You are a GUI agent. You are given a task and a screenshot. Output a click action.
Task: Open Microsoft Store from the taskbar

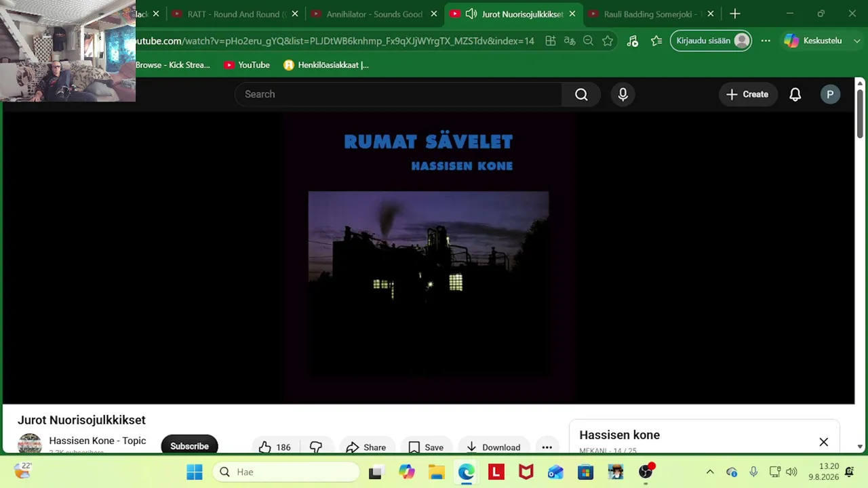tap(585, 472)
